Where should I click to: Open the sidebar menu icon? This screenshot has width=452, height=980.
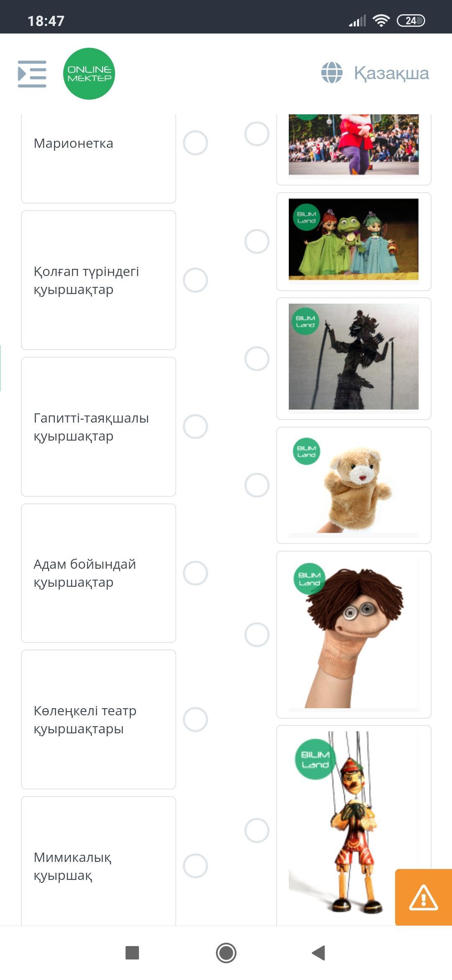(32, 74)
